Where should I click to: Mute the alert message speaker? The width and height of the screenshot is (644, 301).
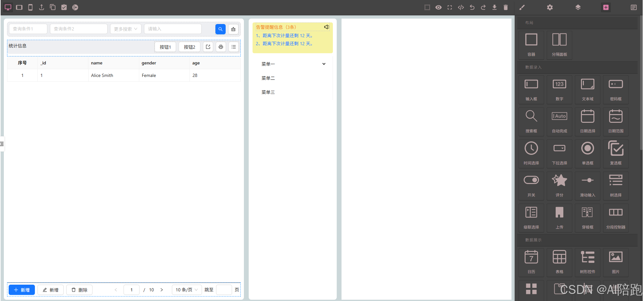tap(326, 27)
